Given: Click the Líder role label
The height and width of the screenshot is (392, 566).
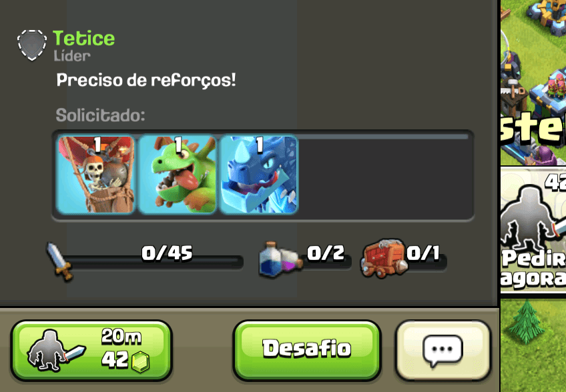Looking at the screenshot, I should 72,56.
